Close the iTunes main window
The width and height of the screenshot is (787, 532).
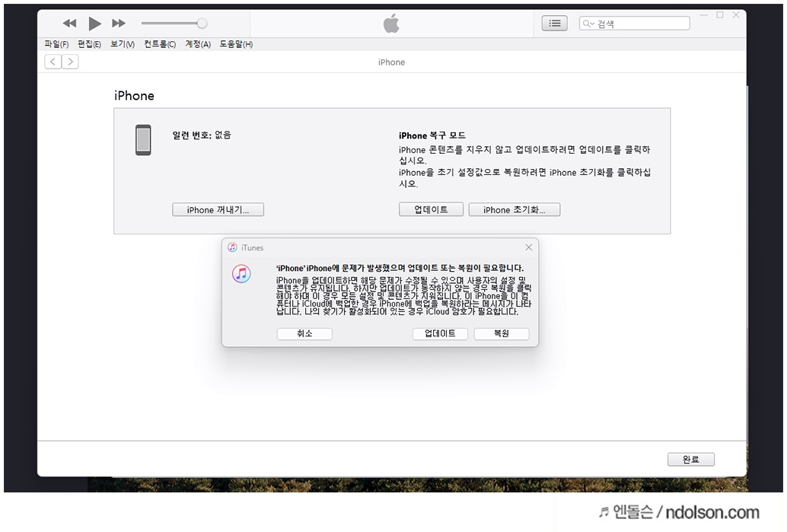click(736, 15)
